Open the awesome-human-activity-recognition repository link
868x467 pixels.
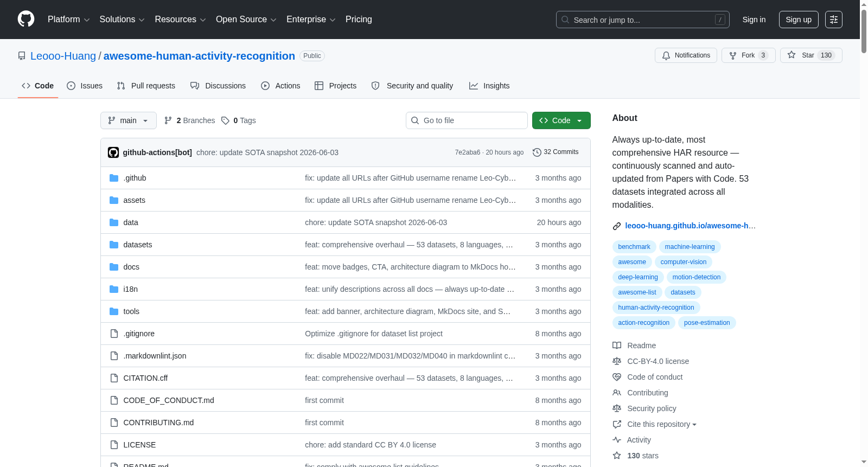[x=199, y=56]
